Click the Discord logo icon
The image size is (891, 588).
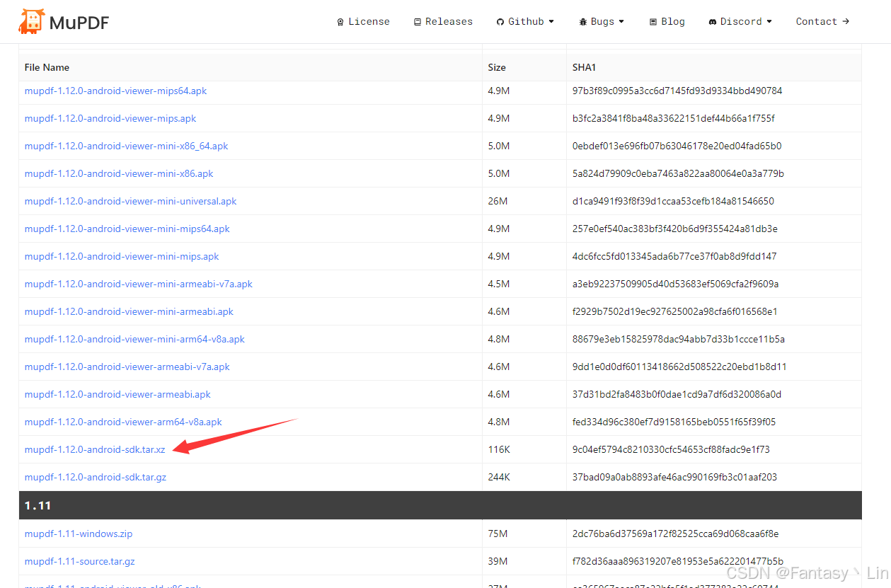[713, 22]
